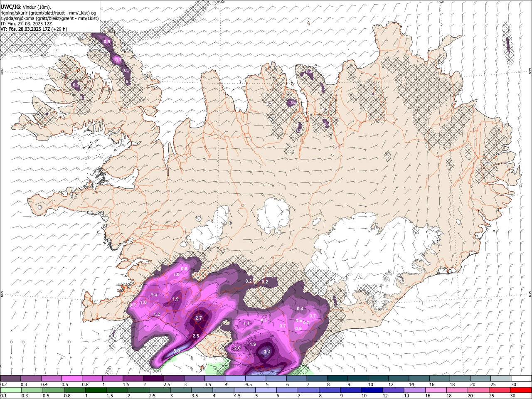Click the salmon-pink 20–25 swatch on the lower scale
The height and width of the screenshot is (399, 532).
click(478, 390)
